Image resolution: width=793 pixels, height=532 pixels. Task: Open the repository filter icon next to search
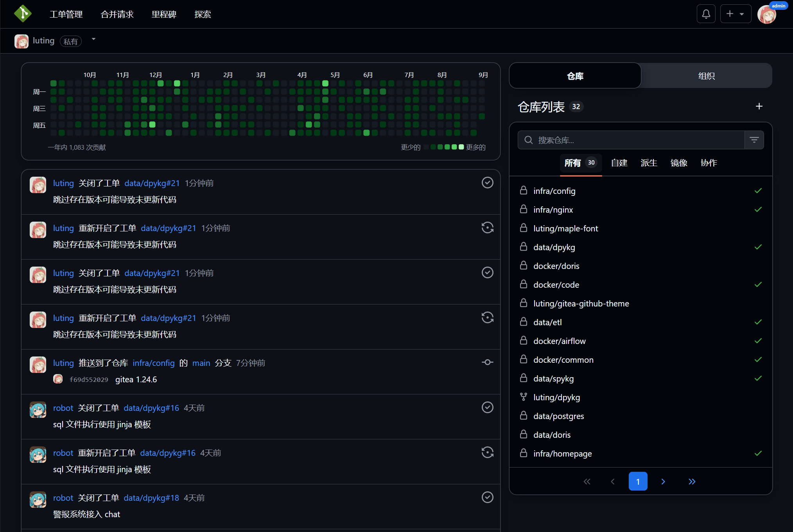point(754,140)
